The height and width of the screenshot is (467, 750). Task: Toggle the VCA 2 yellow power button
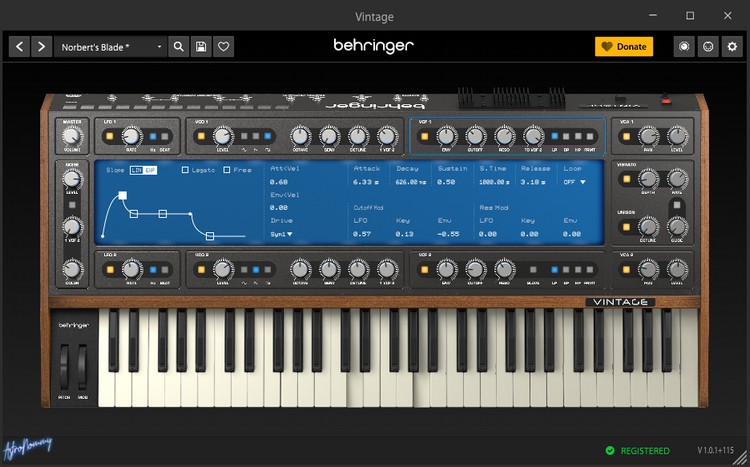pos(626,270)
